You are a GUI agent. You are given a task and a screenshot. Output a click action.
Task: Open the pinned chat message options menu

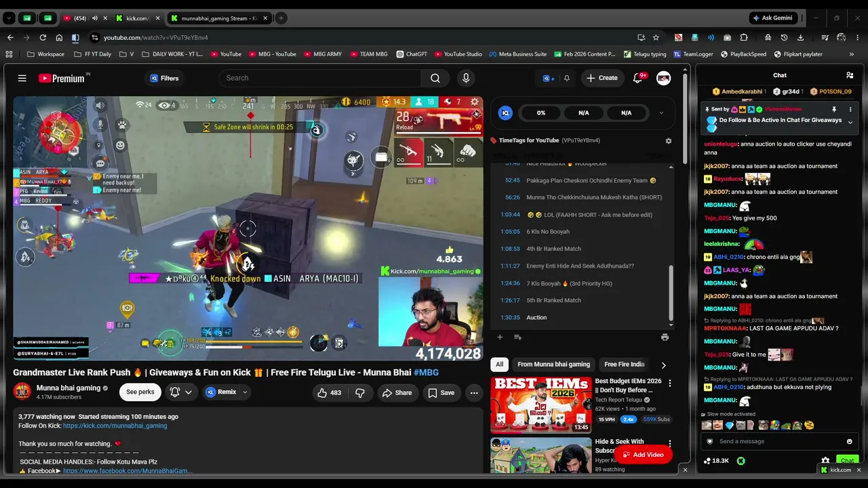coord(850,109)
